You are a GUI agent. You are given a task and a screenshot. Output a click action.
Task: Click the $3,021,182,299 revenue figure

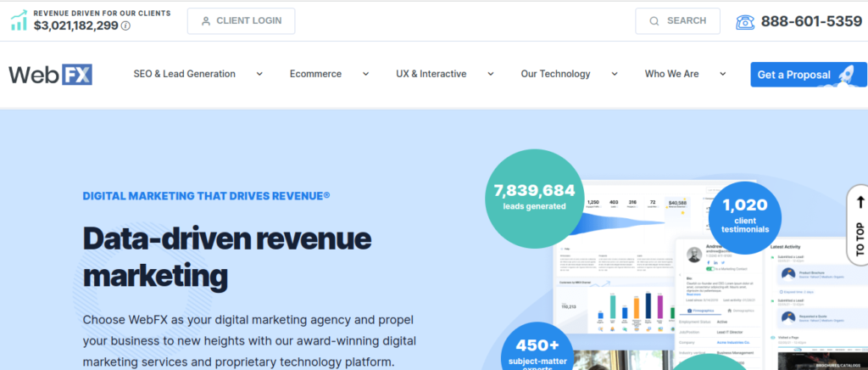click(75, 25)
